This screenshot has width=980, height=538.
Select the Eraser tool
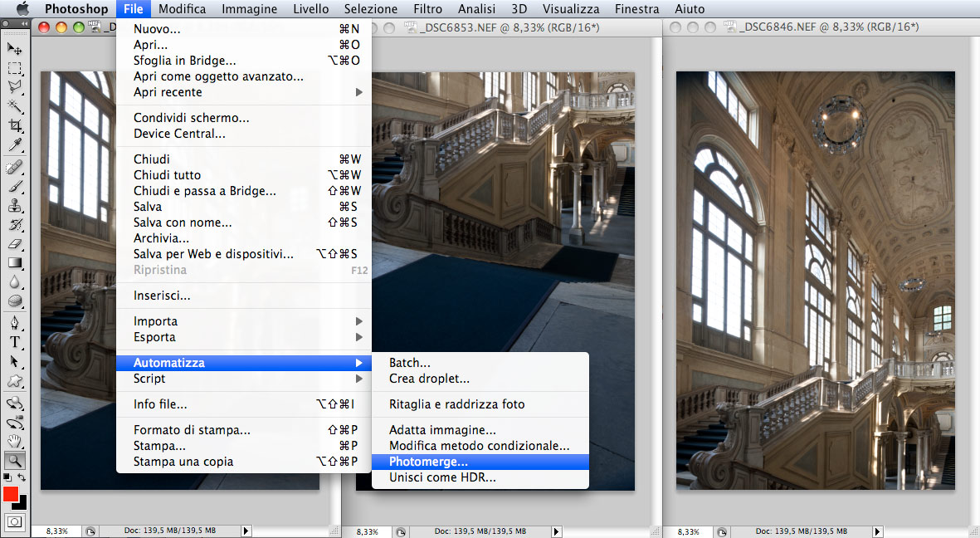click(x=14, y=244)
